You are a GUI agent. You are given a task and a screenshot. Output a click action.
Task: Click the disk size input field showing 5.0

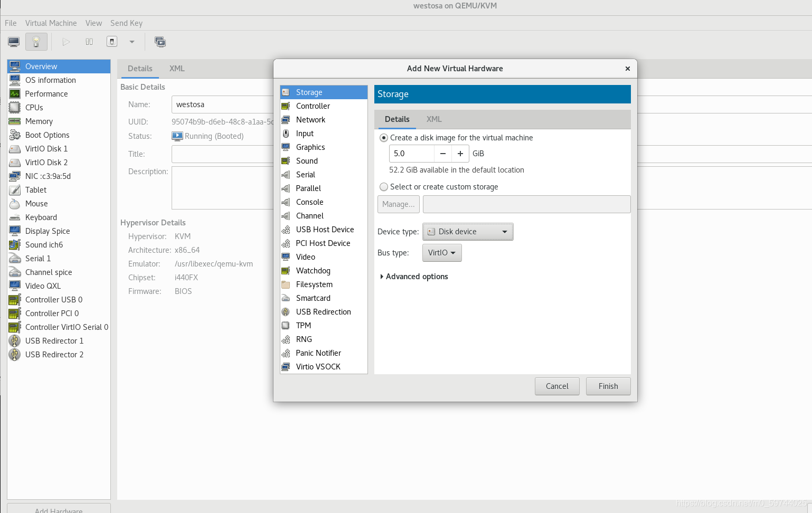[x=411, y=153]
